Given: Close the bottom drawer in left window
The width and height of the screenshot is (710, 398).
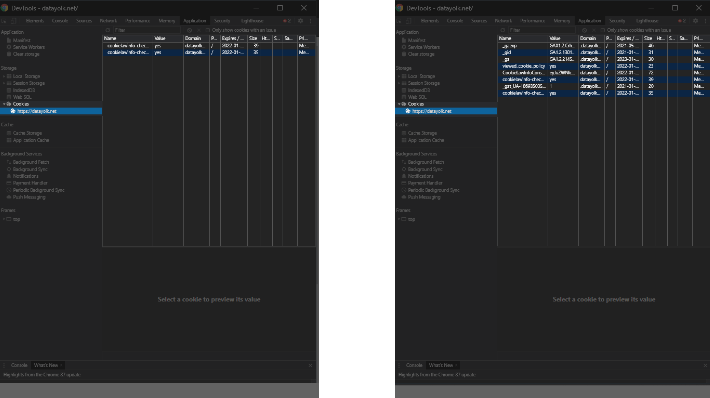Looking at the screenshot, I should (310, 365).
